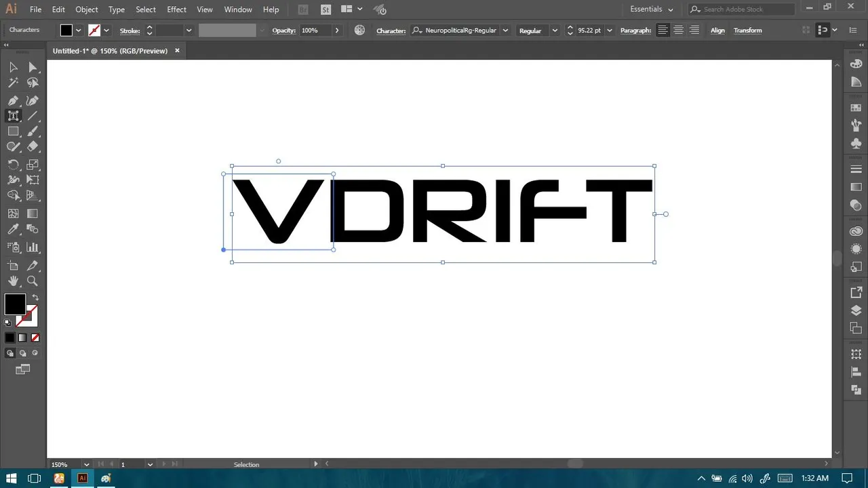This screenshot has width=868, height=488.
Task: Set fill to None button
Action: pos(35,338)
